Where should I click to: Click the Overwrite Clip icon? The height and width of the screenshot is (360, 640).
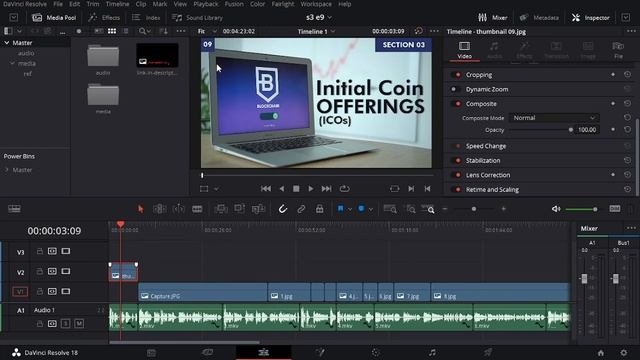tap(239, 209)
